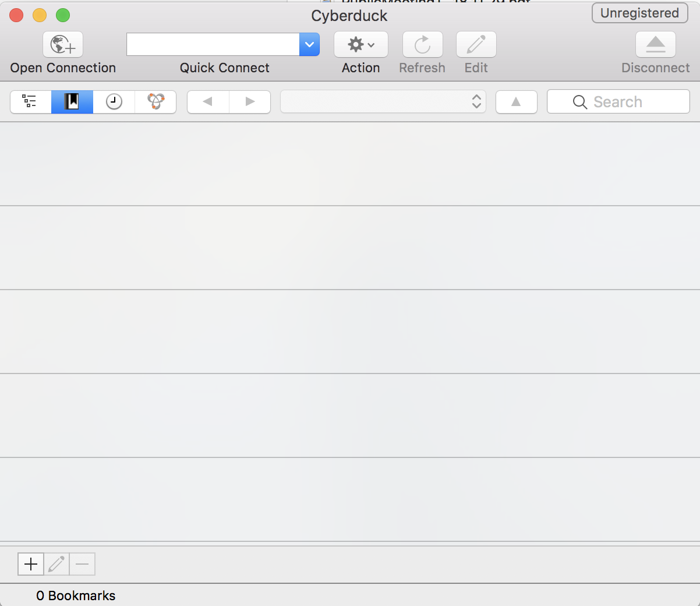
Task: Navigate forward with the right arrow
Action: (x=250, y=102)
